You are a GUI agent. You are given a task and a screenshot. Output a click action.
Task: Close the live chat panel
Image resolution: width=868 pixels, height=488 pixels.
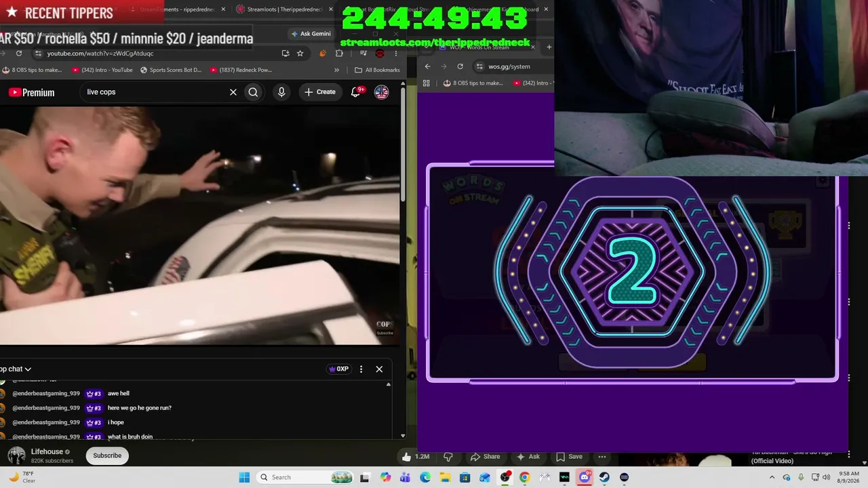(379, 369)
